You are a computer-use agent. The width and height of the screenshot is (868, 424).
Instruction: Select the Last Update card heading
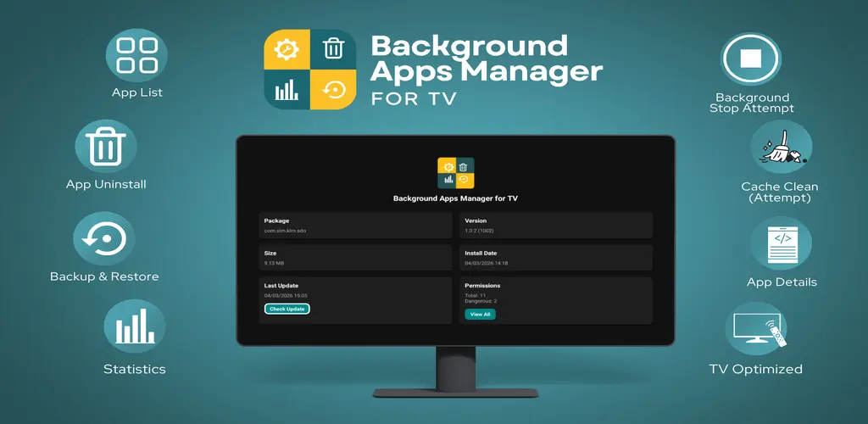coord(281,286)
